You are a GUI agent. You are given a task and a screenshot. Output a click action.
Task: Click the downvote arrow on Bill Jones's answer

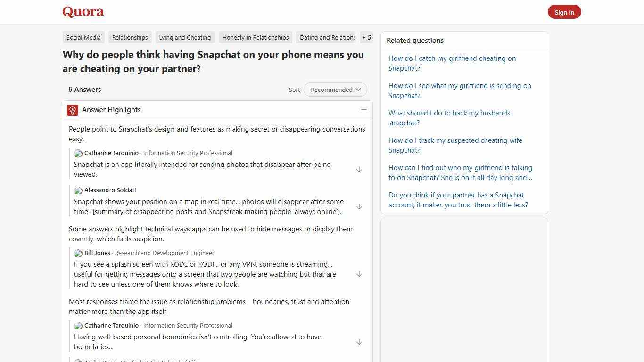[359, 274]
